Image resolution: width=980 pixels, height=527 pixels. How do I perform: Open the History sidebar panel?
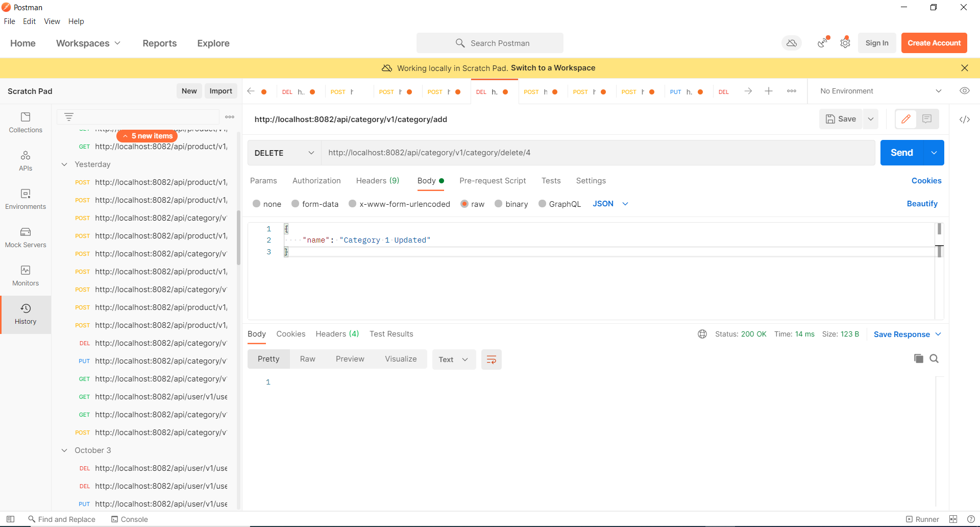coord(26,315)
